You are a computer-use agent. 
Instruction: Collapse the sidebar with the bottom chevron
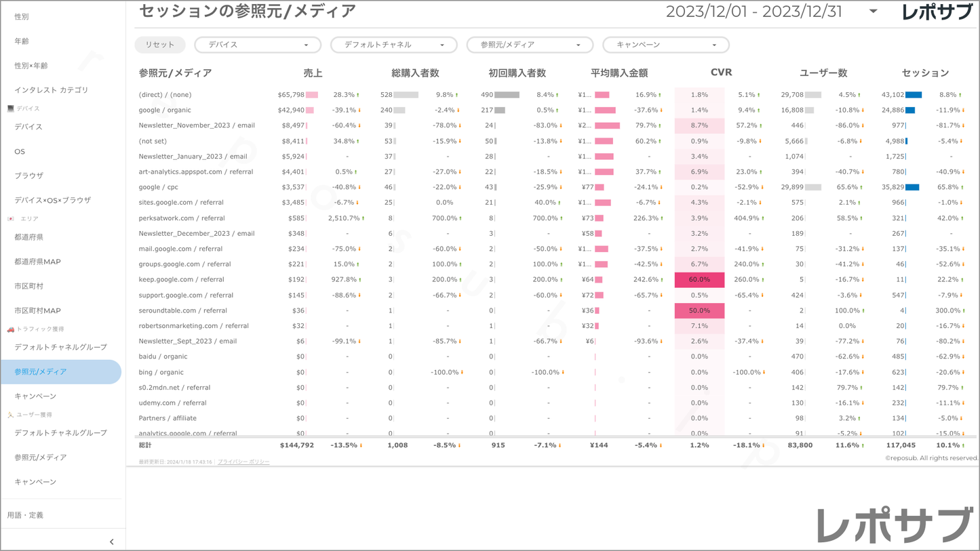tap(112, 542)
